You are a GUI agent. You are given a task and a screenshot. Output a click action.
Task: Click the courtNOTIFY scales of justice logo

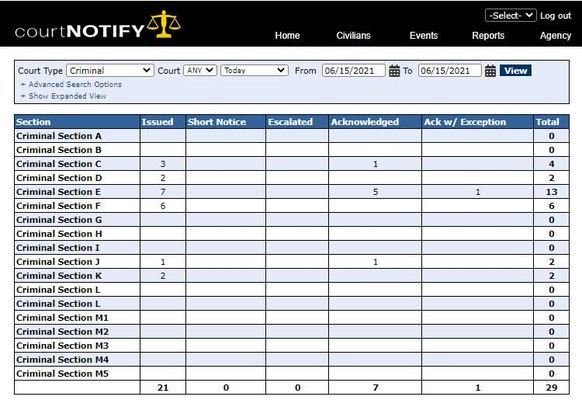coord(164,24)
